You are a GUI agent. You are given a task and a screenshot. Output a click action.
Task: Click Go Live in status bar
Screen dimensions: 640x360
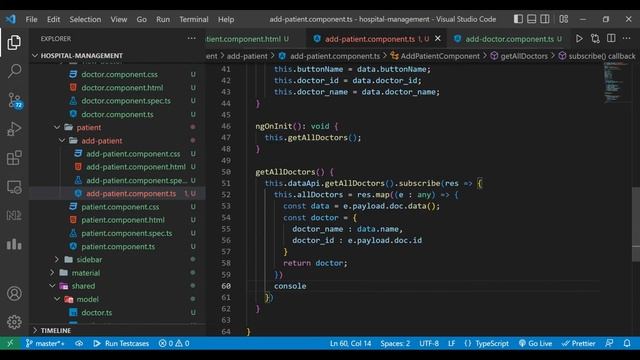click(535, 343)
